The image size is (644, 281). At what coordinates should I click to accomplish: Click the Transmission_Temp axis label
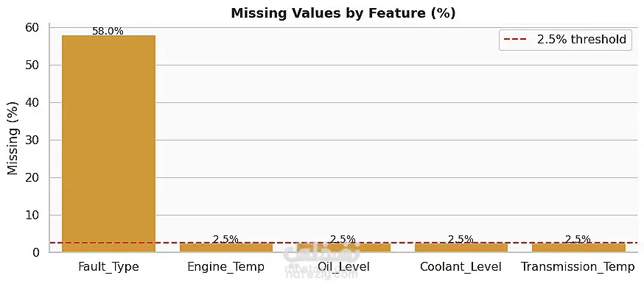coord(578,267)
